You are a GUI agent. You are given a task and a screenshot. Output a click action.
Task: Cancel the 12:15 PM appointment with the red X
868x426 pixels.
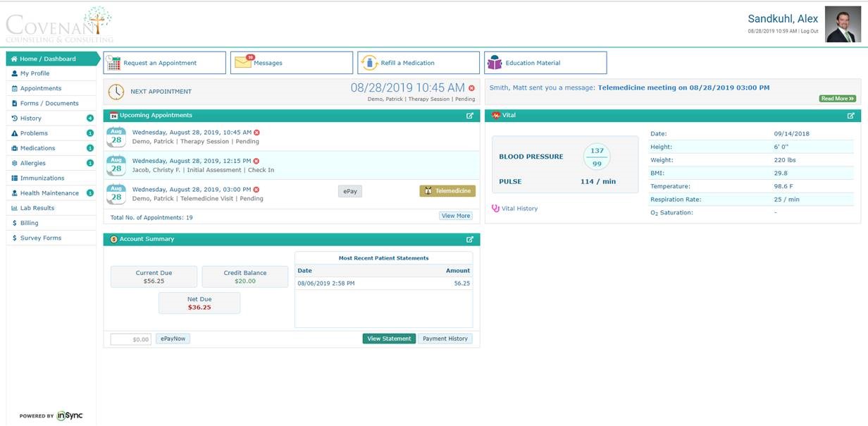[256, 161]
